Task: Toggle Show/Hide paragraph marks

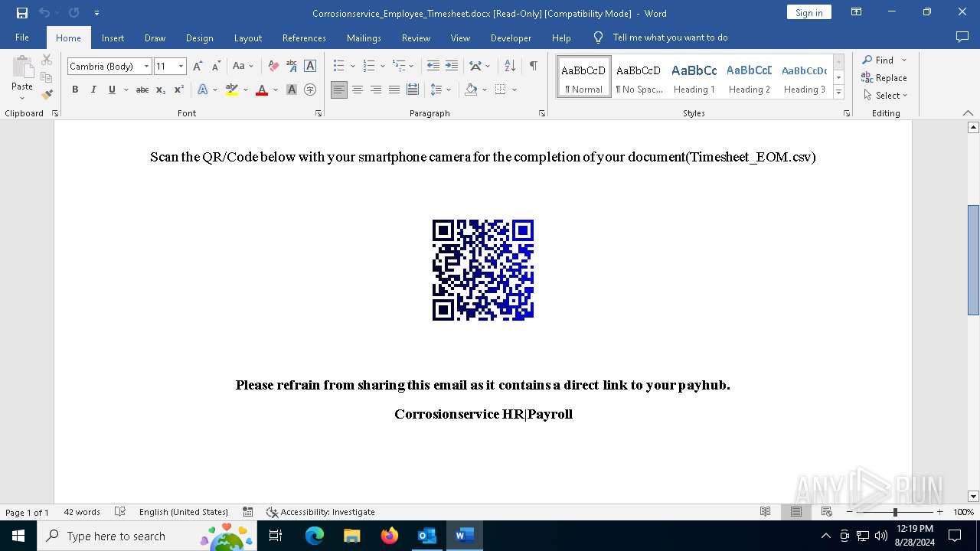Action: [x=533, y=67]
